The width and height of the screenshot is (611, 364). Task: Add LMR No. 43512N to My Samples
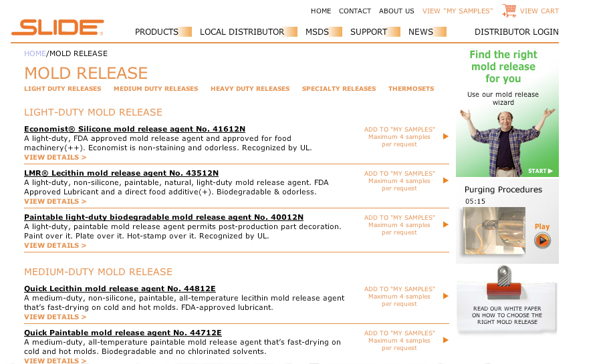399,173
